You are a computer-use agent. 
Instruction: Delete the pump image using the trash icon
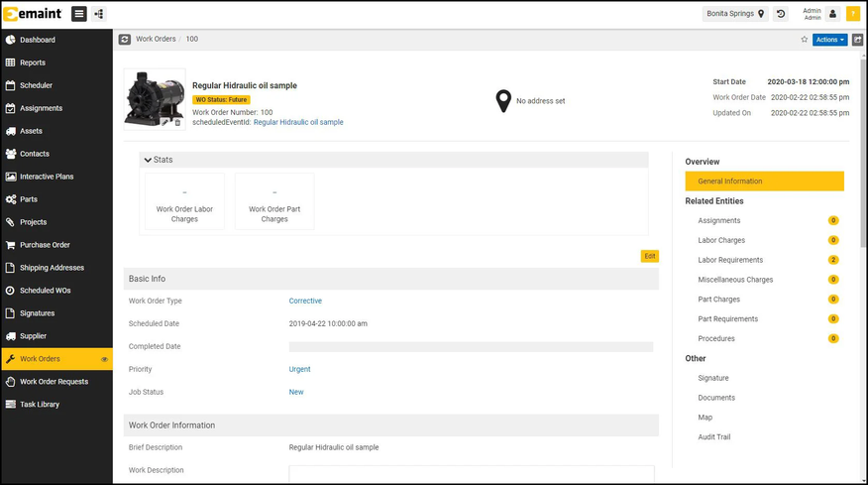coord(178,123)
